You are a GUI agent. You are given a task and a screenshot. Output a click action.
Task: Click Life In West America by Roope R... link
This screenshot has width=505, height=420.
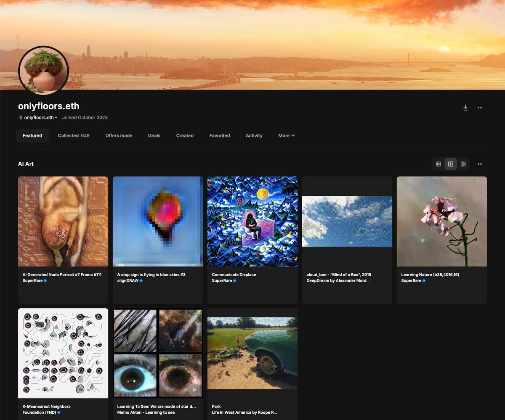244,413
